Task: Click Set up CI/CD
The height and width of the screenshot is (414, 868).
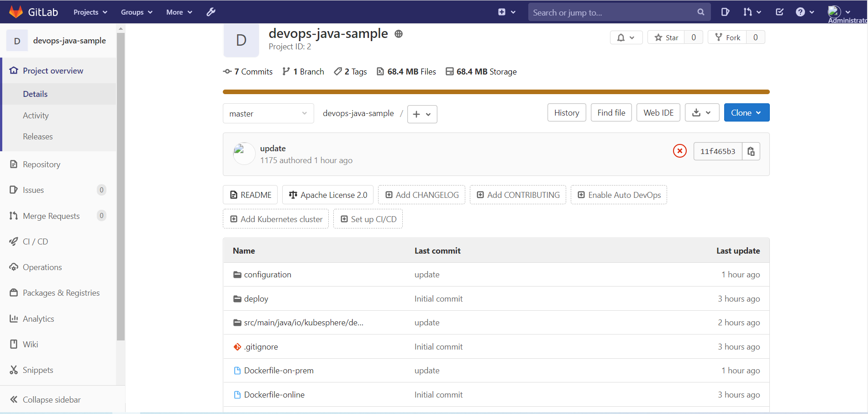Action: point(368,219)
